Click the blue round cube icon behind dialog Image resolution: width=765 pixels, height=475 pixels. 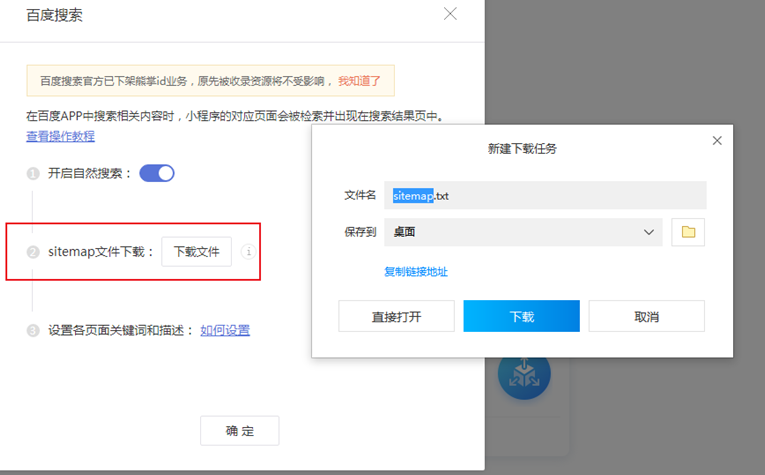click(x=524, y=378)
